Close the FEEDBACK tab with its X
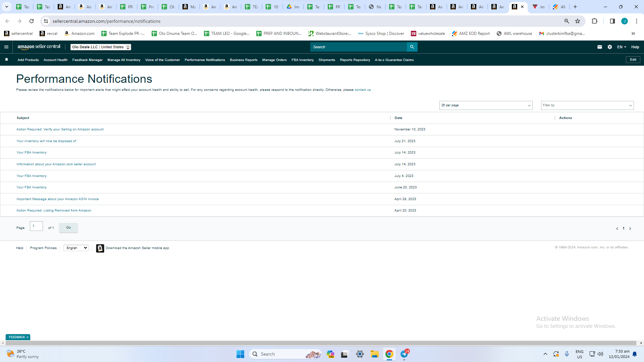This screenshot has width=644, height=362. [28, 337]
